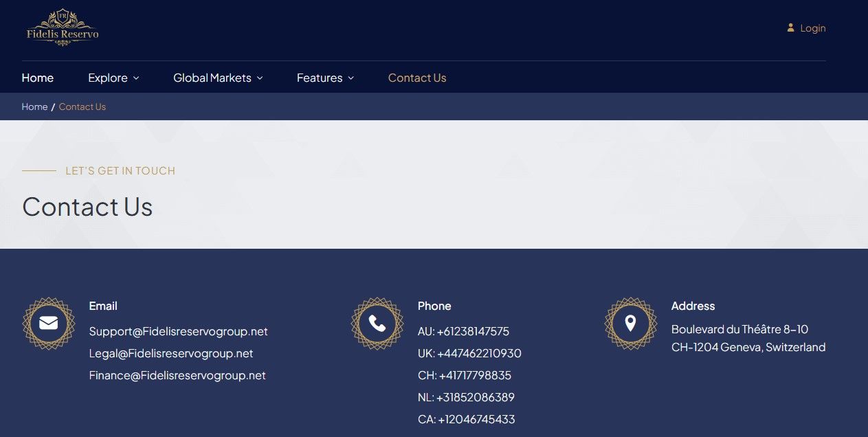This screenshot has width=868, height=437.
Task: Click the Finance@Fidelisreservogroup.net email
Action: [177, 375]
